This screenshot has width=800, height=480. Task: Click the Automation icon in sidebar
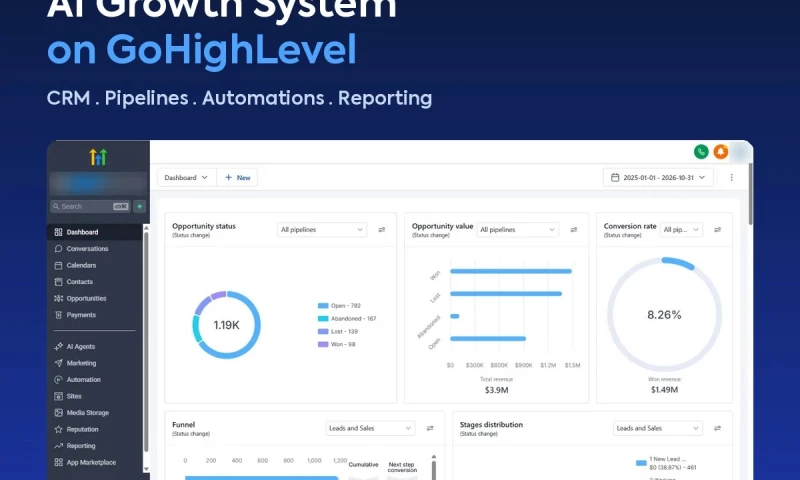(58, 380)
